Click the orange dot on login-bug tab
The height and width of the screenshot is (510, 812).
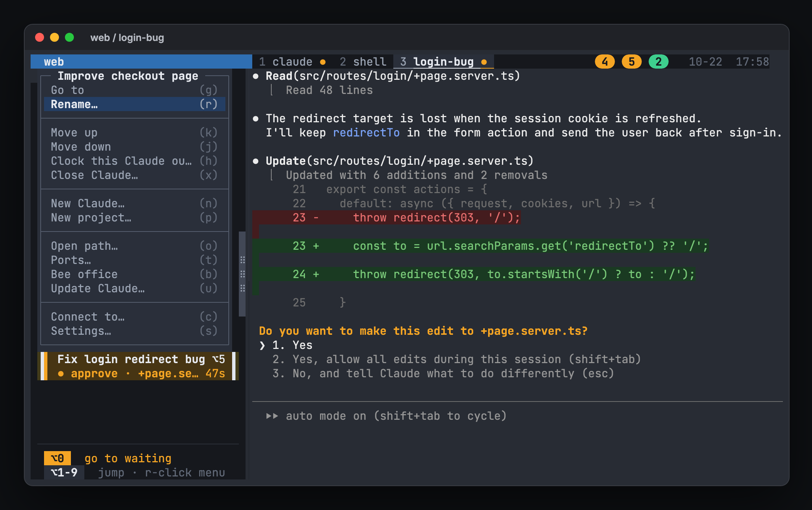(x=484, y=62)
